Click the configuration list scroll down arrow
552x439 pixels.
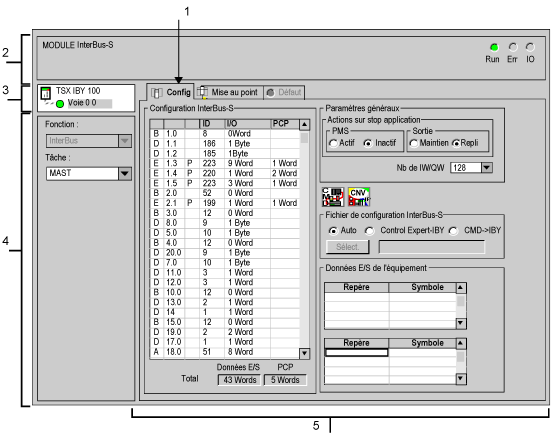pos(305,353)
